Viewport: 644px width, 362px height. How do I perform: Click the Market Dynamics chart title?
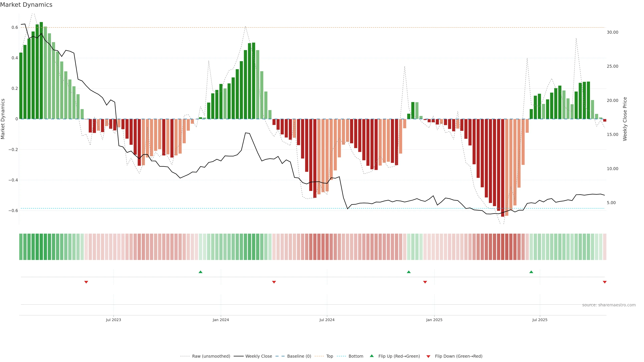(x=26, y=5)
